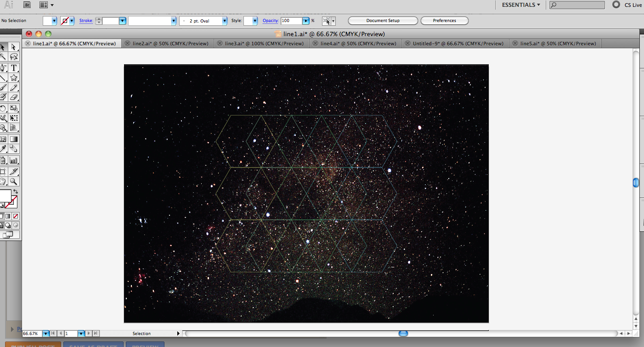The width and height of the screenshot is (644, 347).
Task: Enable Draw Inside mode
Action: [16, 225]
